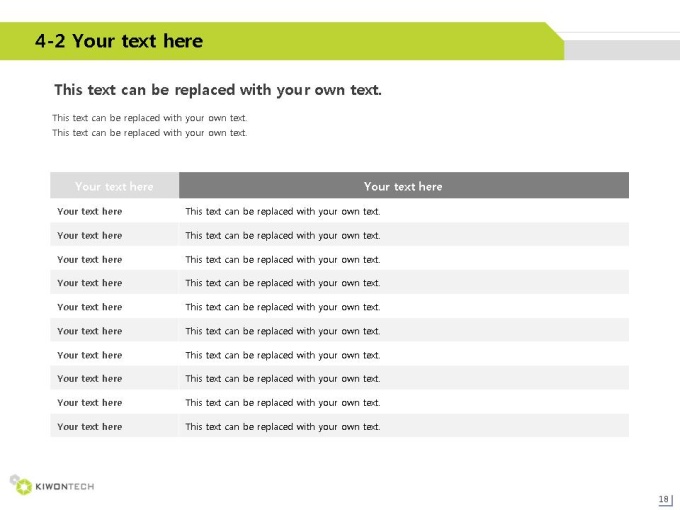Click the KIWONTECH brand name text
680x510 pixels.
[x=65, y=487]
